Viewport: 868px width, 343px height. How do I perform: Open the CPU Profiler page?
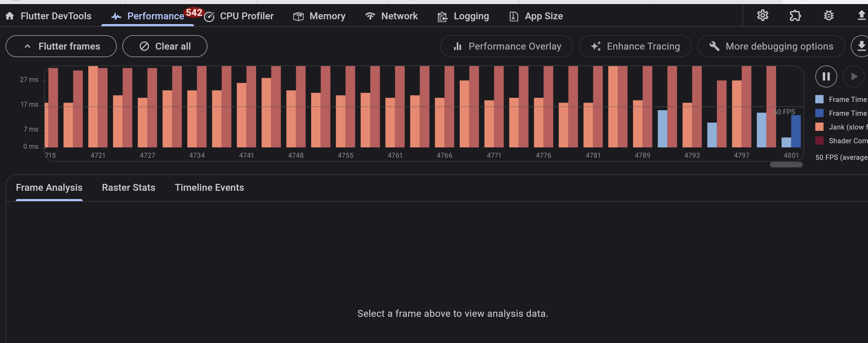pos(247,16)
